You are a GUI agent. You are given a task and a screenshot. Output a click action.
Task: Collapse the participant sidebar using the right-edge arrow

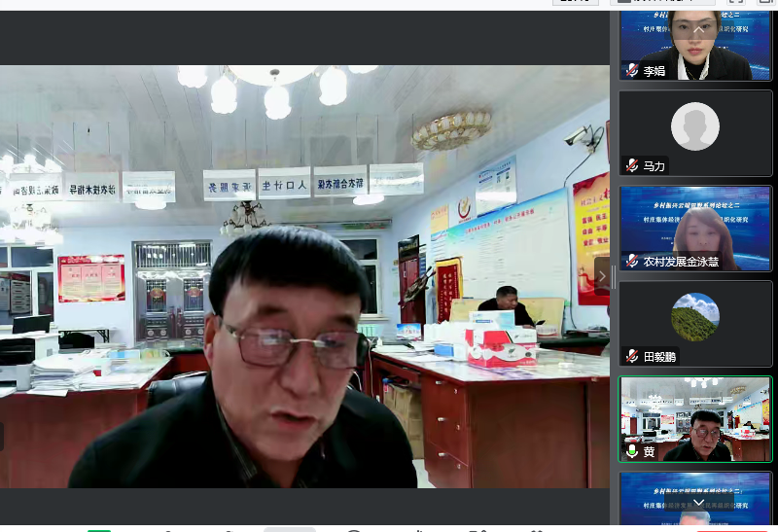602,276
